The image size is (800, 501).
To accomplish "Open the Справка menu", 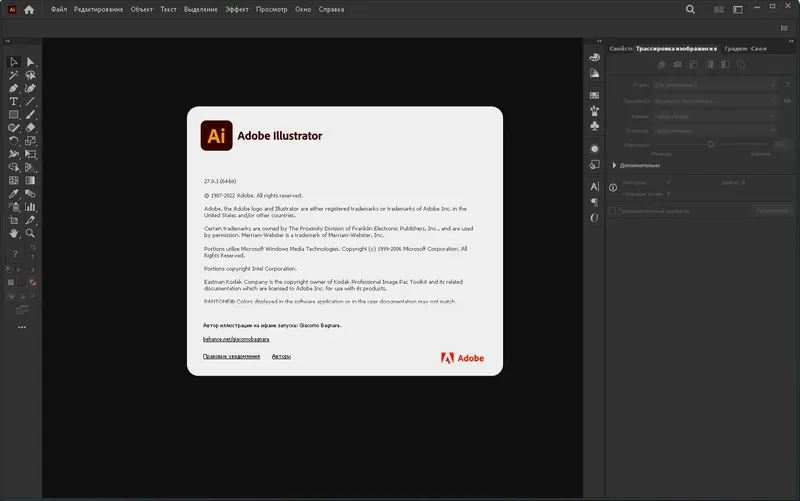I will [331, 9].
